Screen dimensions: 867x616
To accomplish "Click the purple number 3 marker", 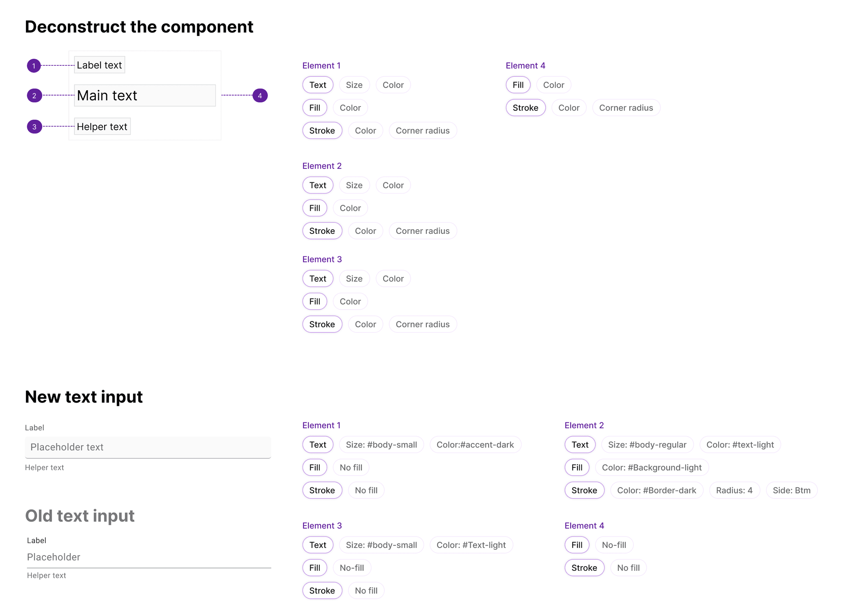I will pyautogui.click(x=34, y=126).
